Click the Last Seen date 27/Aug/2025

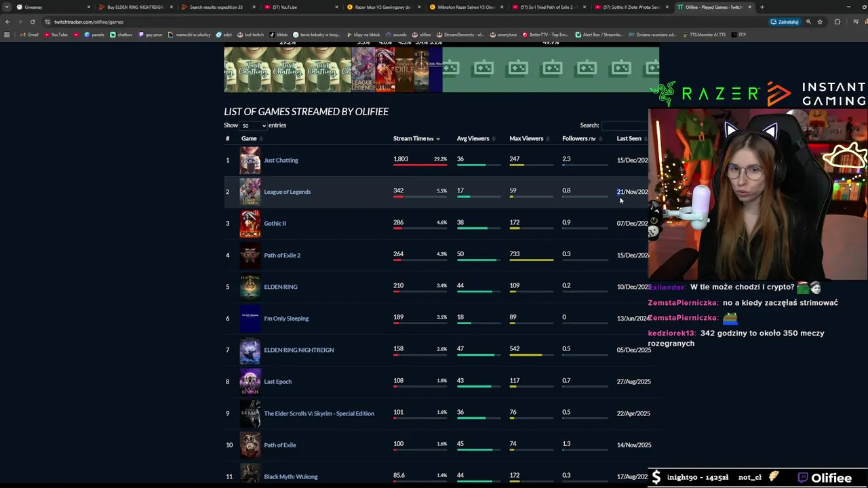[x=633, y=382]
